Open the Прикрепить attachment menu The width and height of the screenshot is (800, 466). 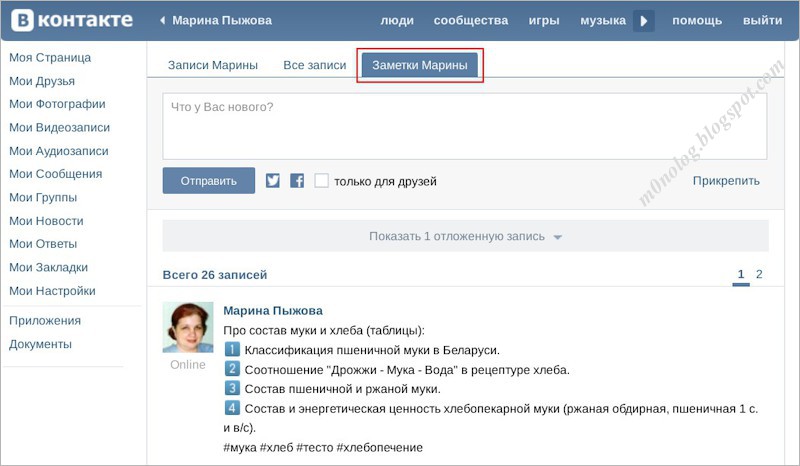(726, 181)
